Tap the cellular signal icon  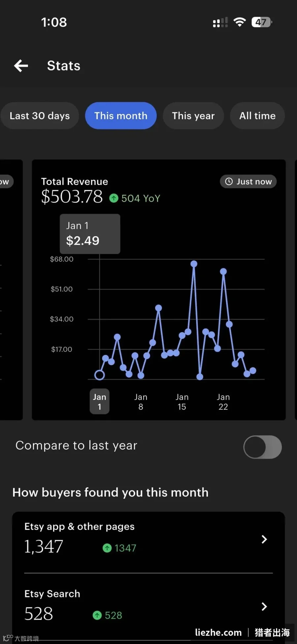coord(220,22)
